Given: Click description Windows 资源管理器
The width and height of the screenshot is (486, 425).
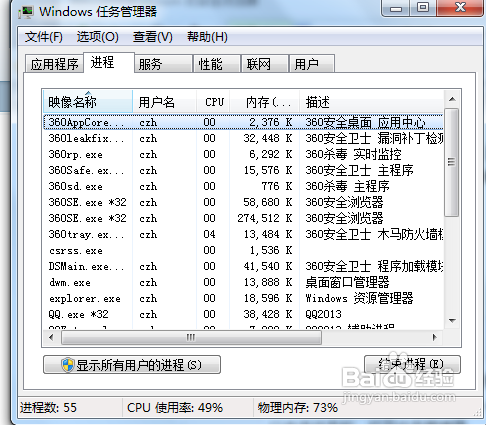Looking at the screenshot, I should 359,298.
